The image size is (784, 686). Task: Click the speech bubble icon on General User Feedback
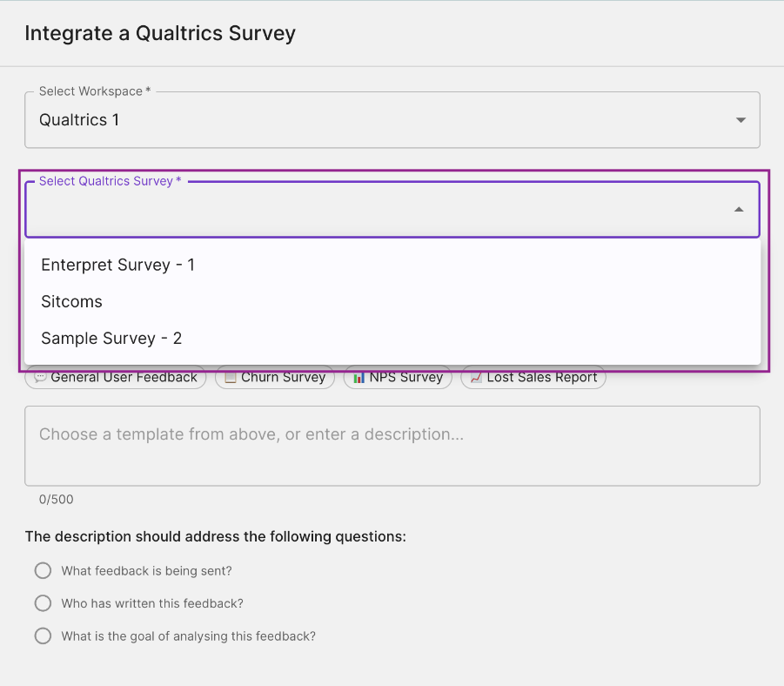coord(40,377)
